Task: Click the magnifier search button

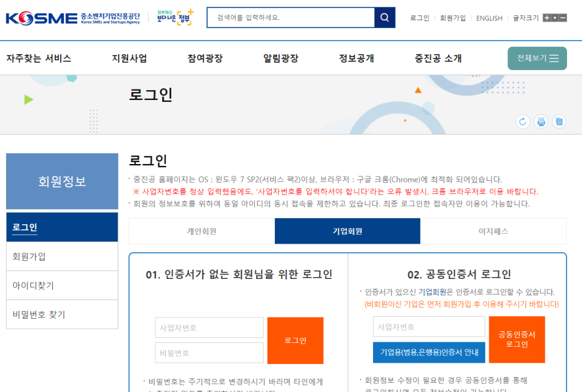Action: click(384, 17)
